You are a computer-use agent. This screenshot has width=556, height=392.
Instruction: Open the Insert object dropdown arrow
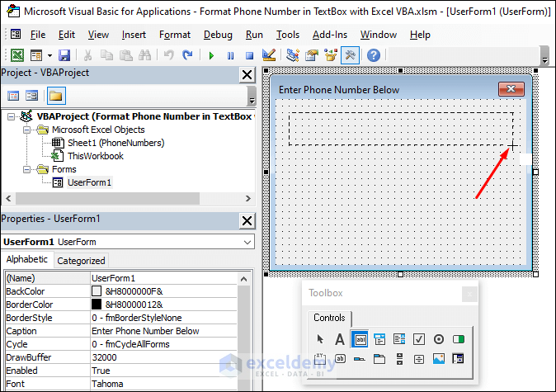point(49,55)
